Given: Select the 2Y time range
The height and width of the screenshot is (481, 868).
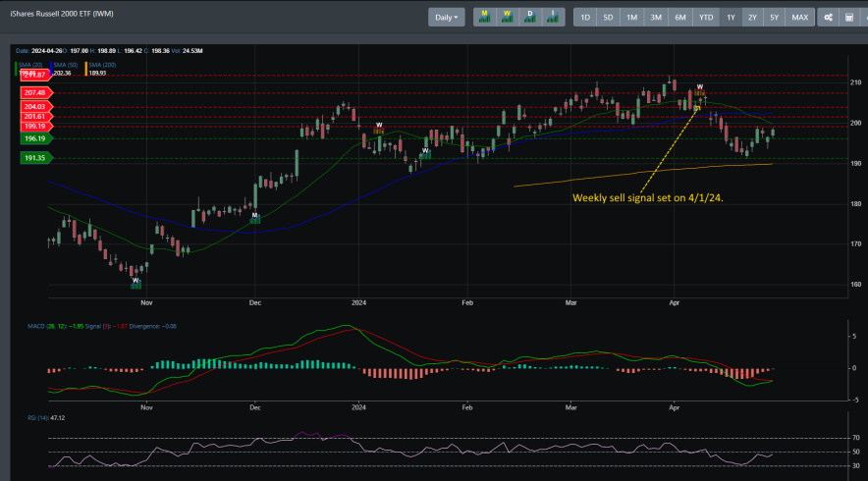Looking at the screenshot, I should [752, 17].
